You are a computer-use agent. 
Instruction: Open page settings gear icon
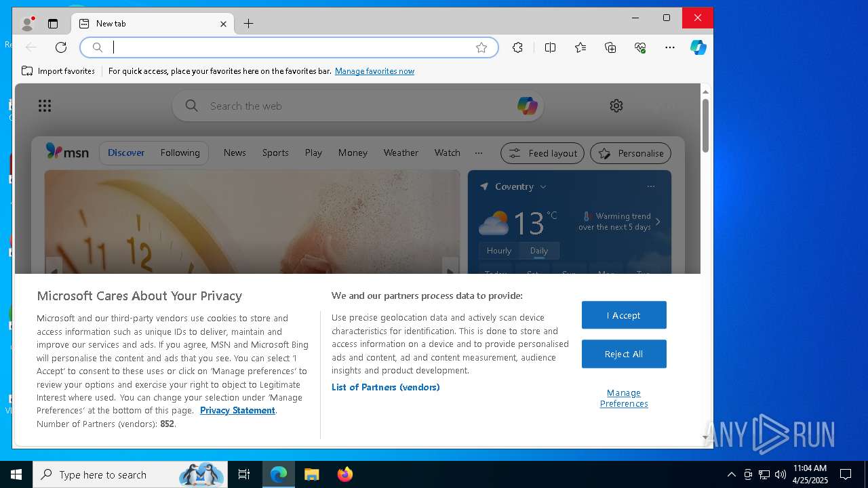616,106
